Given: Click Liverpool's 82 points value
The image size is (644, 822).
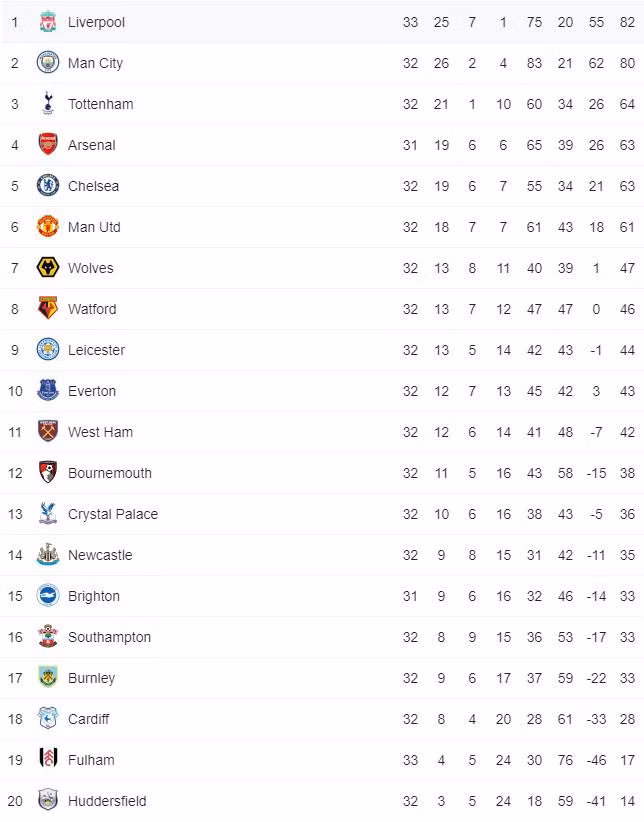Looking at the screenshot, I should (x=627, y=22).
